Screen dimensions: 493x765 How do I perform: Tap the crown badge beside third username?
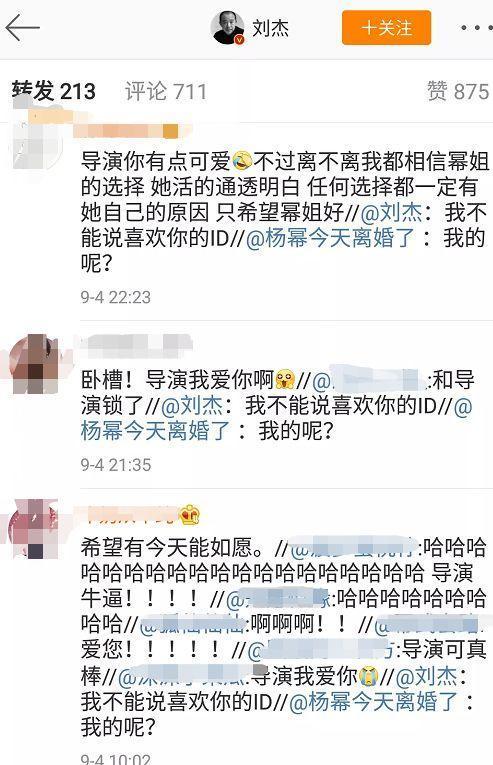(189, 515)
